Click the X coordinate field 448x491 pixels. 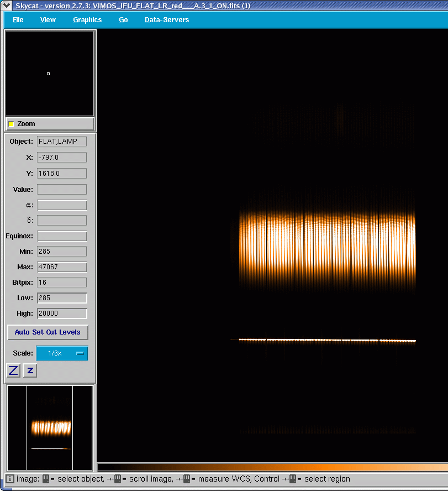click(62, 158)
